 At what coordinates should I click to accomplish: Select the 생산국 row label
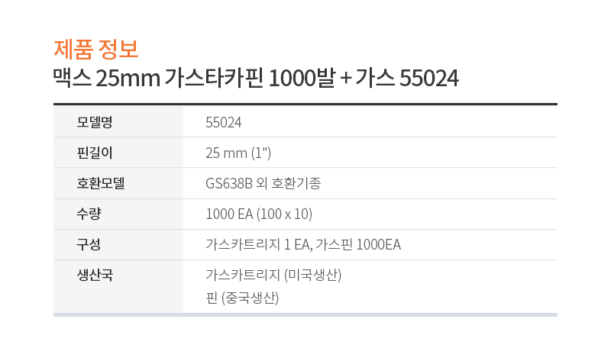[x=95, y=275]
